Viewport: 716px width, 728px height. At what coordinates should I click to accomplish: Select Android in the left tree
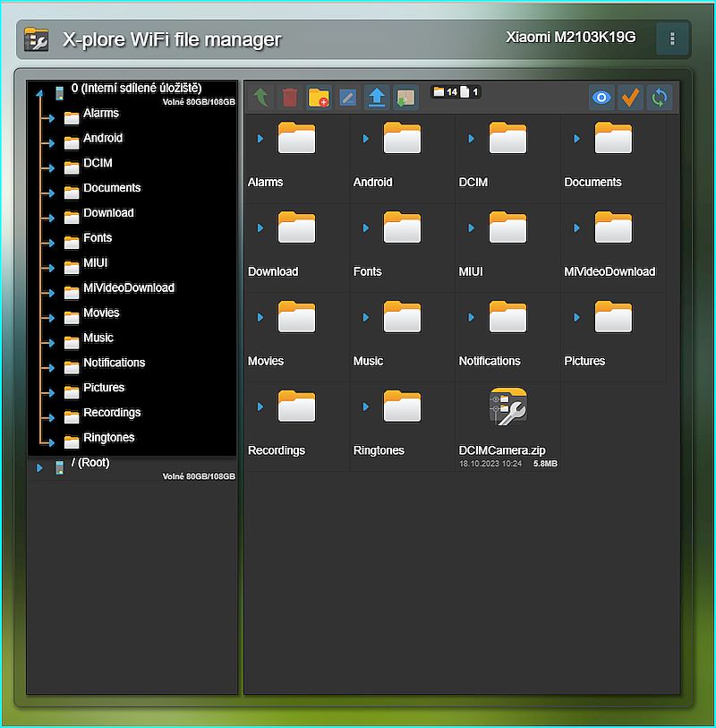click(103, 139)
